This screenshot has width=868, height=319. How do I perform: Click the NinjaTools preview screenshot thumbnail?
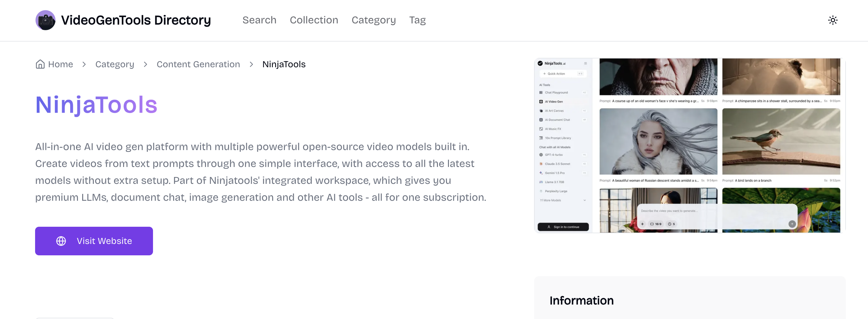(690, 145)
